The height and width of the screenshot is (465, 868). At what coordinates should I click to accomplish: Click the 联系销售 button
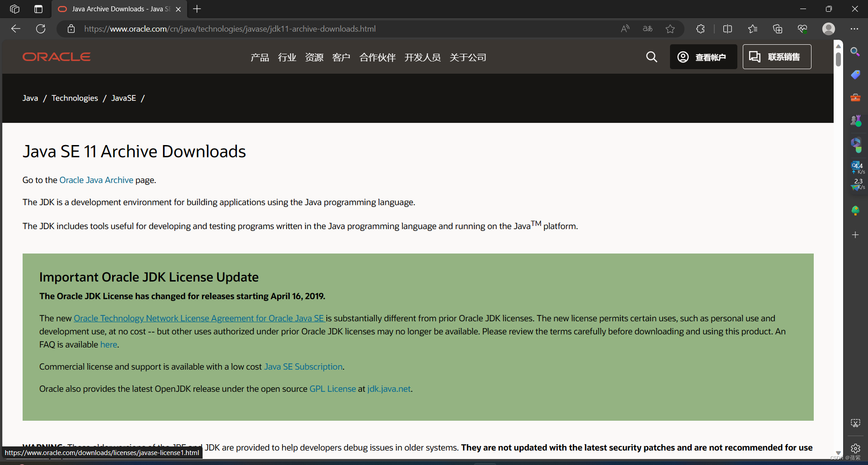click(x=777, y=57)
